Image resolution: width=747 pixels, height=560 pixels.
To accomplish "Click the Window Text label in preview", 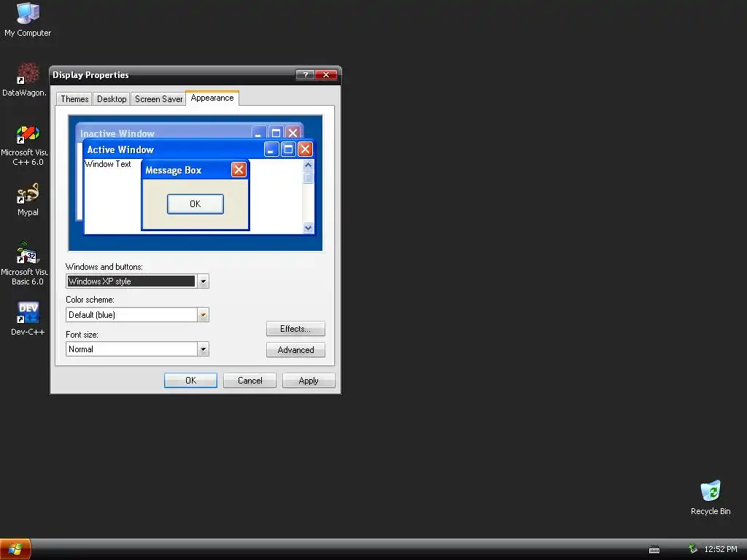I will pyautogui.click(x=108, y=164).
